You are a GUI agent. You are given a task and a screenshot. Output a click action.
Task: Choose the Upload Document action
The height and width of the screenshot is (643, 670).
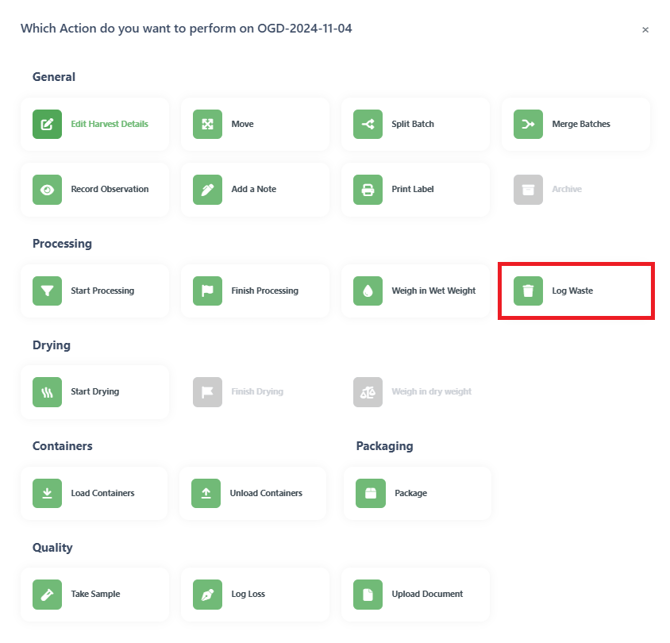click(415, 594)
